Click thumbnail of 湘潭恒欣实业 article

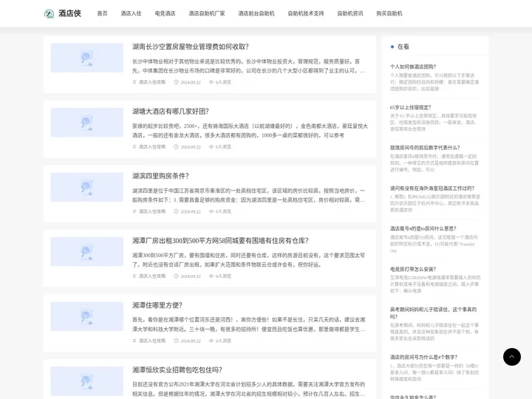pos(87,381)
